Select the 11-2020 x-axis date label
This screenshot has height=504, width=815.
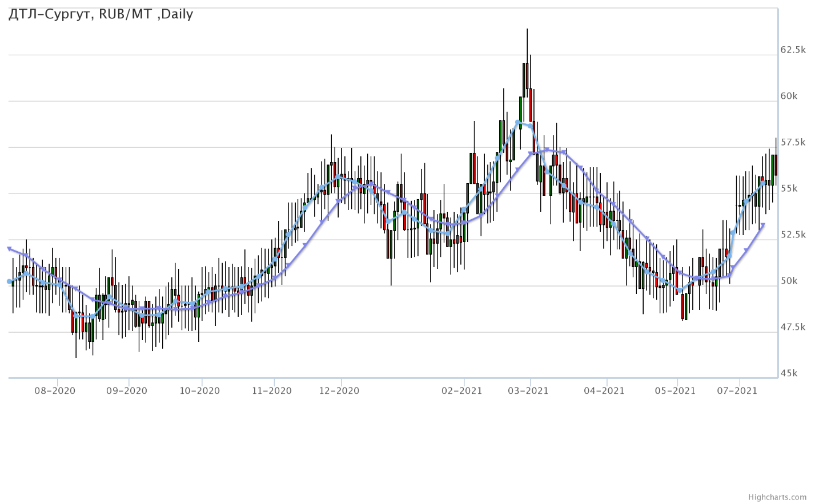pos(272,391)
